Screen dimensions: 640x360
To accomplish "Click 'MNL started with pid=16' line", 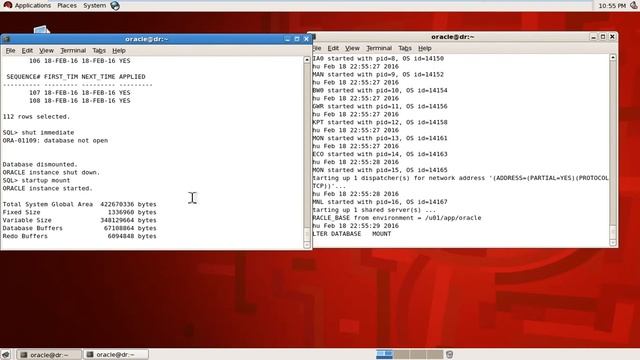I will point(380,202).
